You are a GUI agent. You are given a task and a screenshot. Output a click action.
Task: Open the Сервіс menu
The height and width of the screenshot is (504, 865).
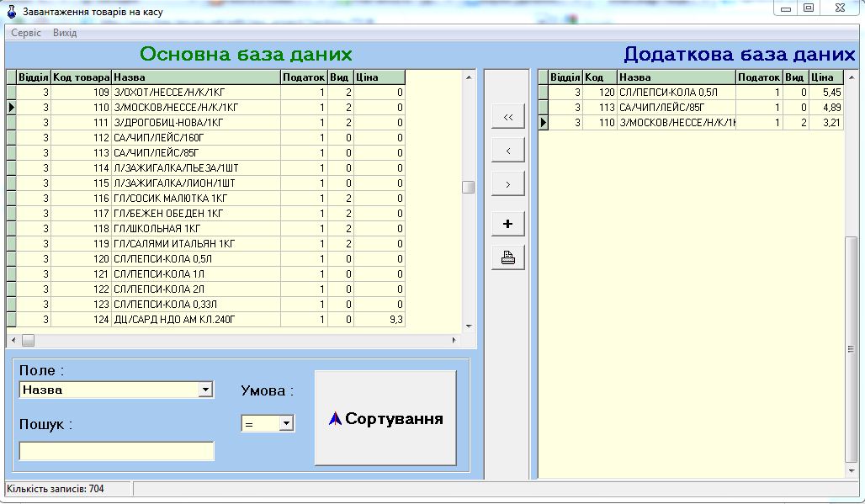click(x=28, y=32)
